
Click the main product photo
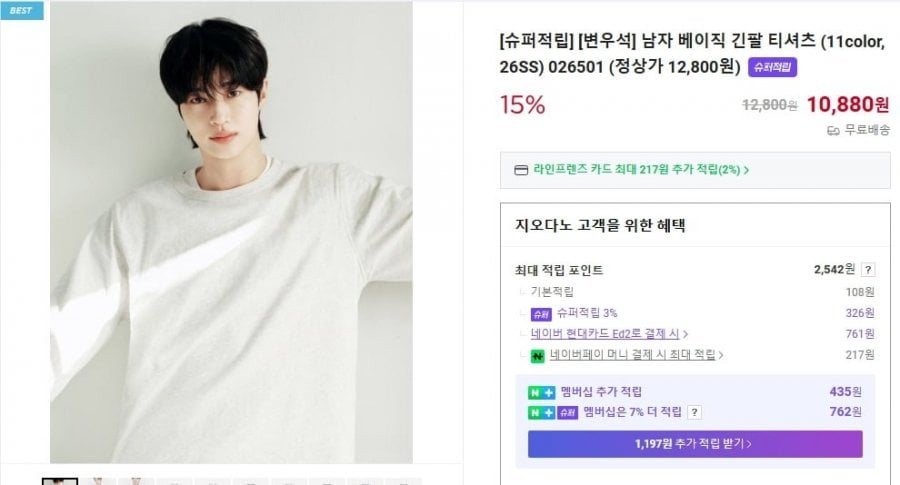(231, 232)
